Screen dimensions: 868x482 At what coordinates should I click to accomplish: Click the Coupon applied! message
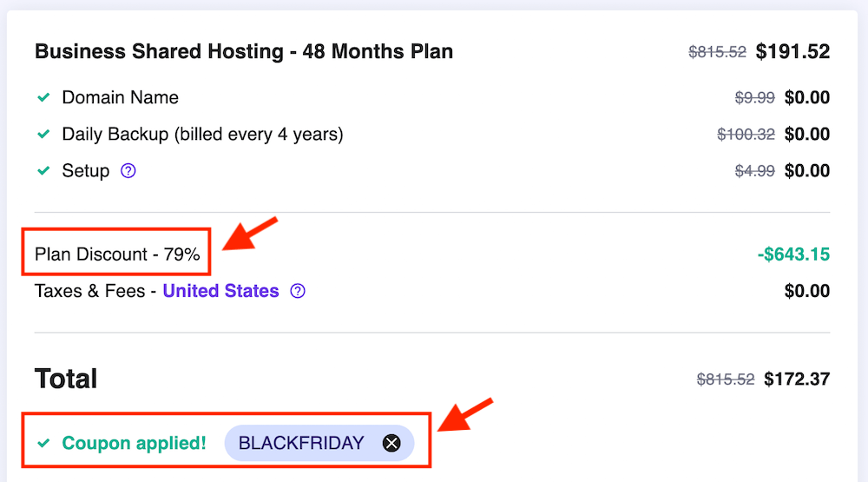[x=134, y=444]
